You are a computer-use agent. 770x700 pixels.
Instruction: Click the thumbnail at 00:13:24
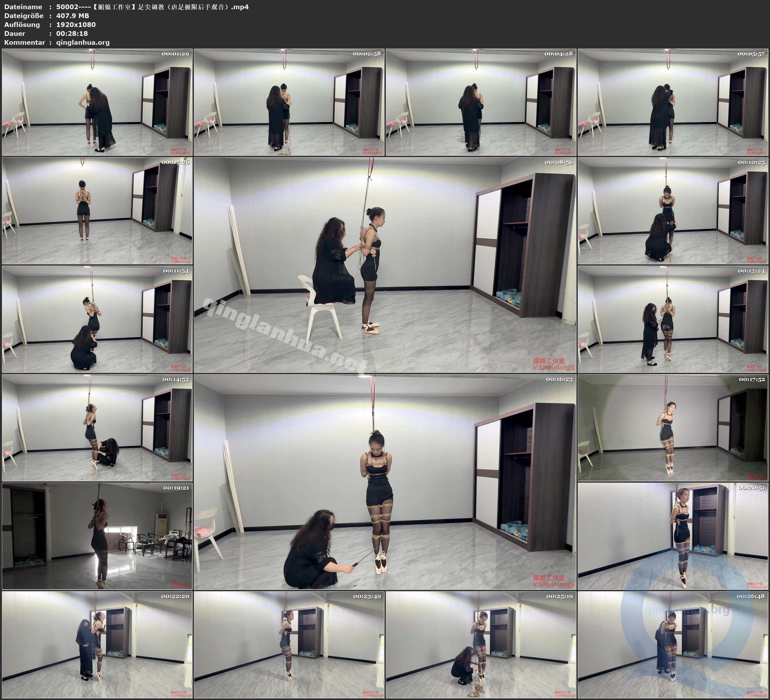673,319
